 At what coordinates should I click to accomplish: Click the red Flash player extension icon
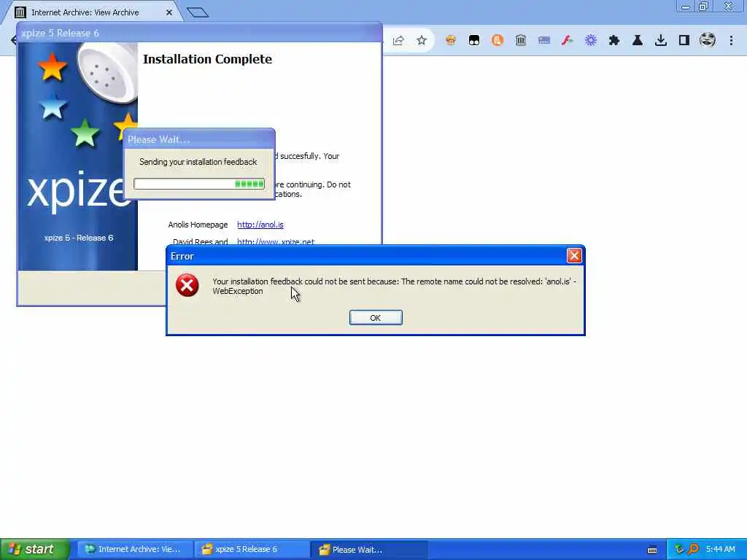coord(567,41)
